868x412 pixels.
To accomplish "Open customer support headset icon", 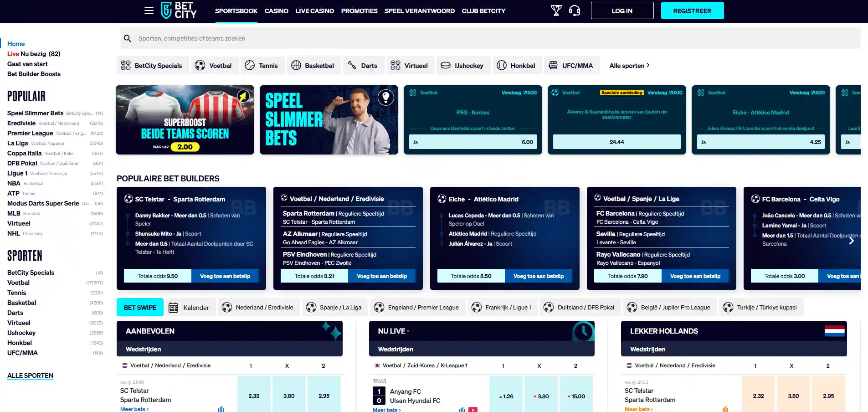I will point(575,10).
